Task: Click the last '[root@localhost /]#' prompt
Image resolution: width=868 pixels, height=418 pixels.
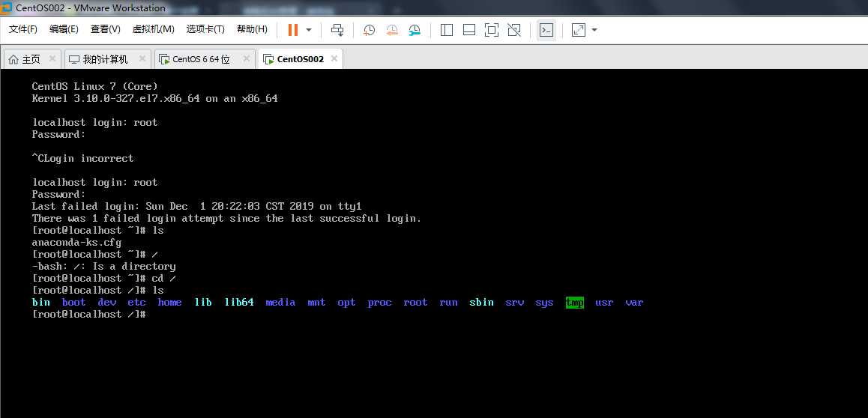Action: [x=88, y=315]
